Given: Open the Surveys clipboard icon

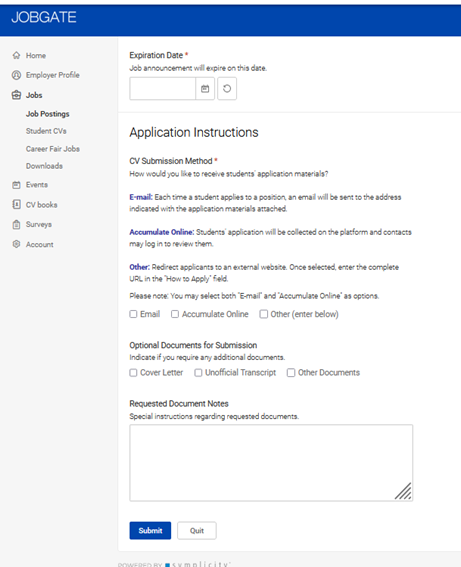Looking at the screenshot, I should [x=16, y=225].
